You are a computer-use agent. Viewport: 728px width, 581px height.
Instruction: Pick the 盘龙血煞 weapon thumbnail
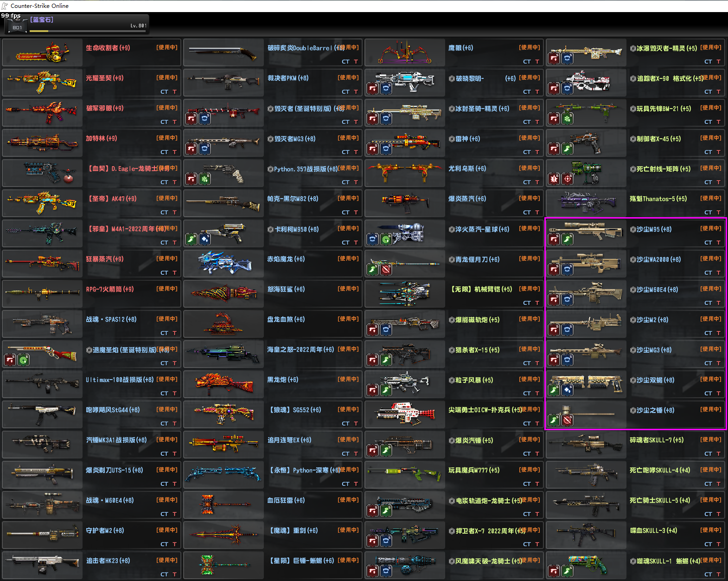tap(224, 324)
